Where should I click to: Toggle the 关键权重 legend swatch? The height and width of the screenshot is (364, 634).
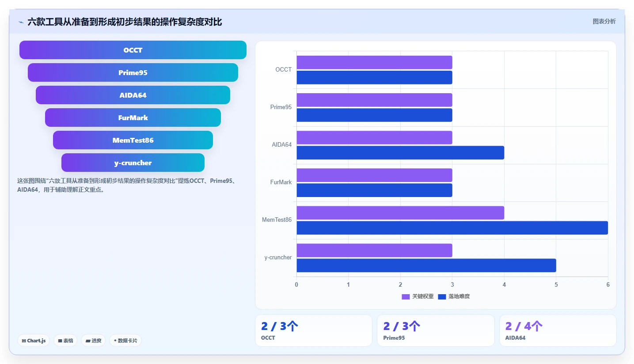[406, 297]
